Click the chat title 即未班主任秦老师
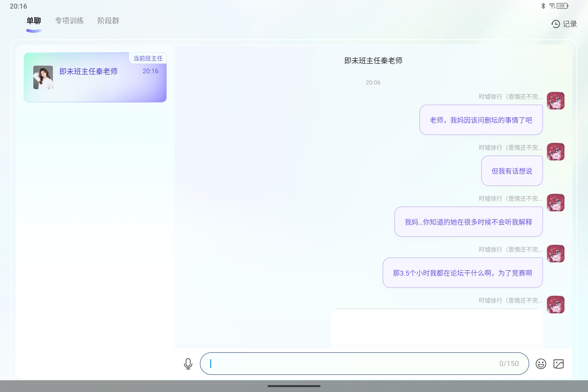The width and height of the screenshot is (588, 392). 373,61
